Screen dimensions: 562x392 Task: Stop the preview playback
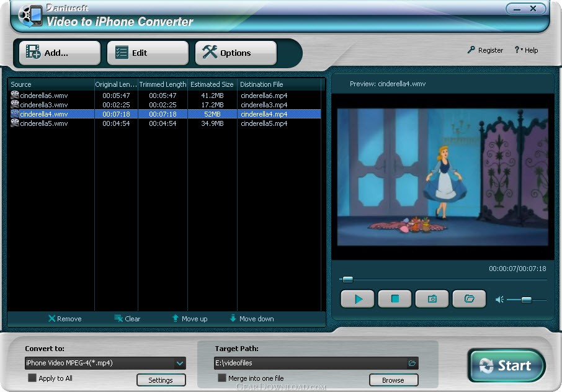pos(395,299)
